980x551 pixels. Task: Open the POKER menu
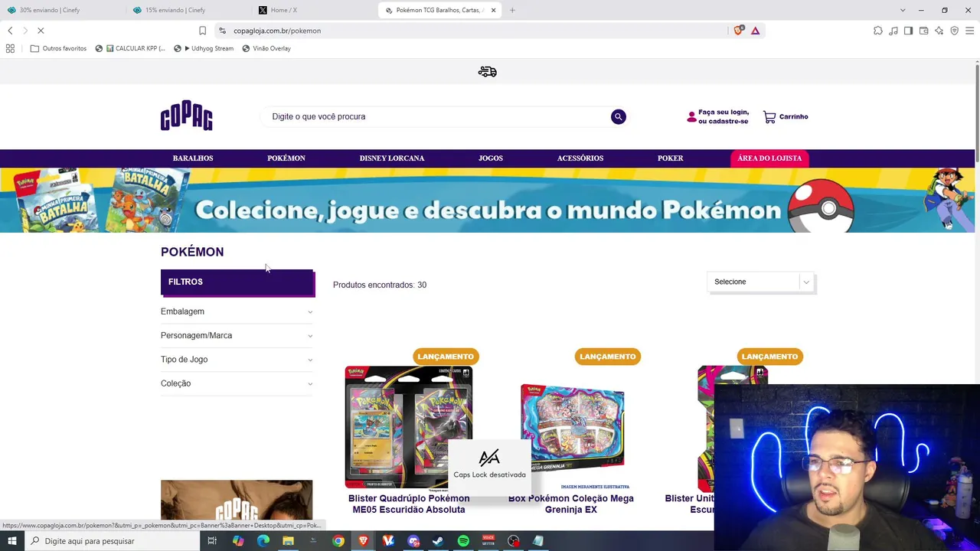(671, 158)
